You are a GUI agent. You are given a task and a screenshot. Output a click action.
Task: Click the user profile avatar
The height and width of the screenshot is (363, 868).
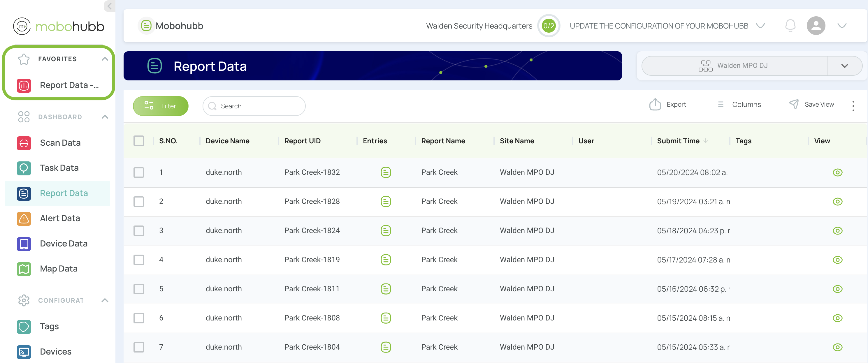(x=816, y=26)
